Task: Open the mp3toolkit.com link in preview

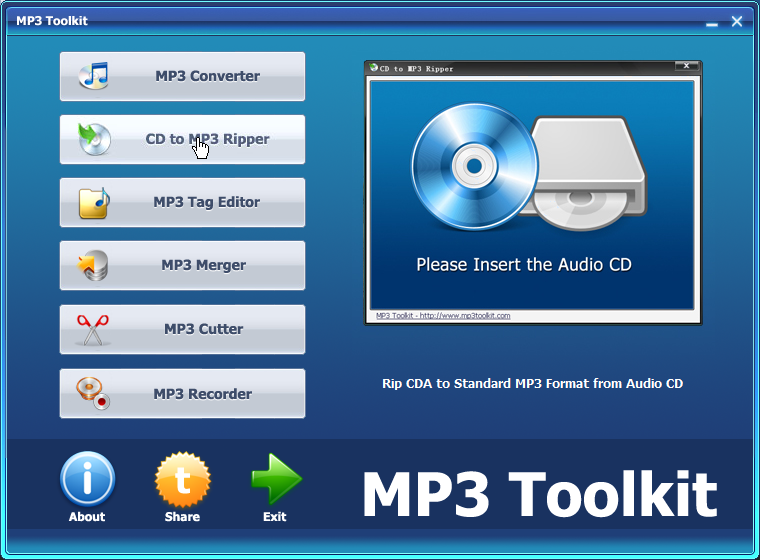Action: 443,316
